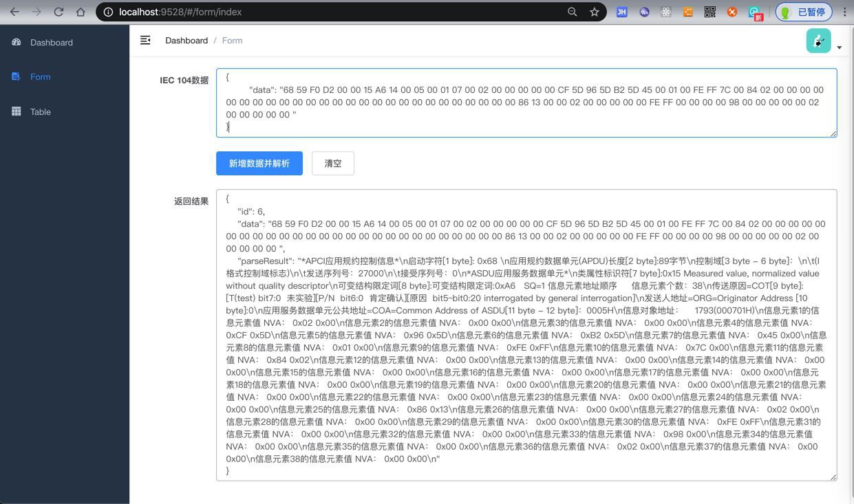Collapse the sidebar with the hamburger icon

click(x=145, y=41)
